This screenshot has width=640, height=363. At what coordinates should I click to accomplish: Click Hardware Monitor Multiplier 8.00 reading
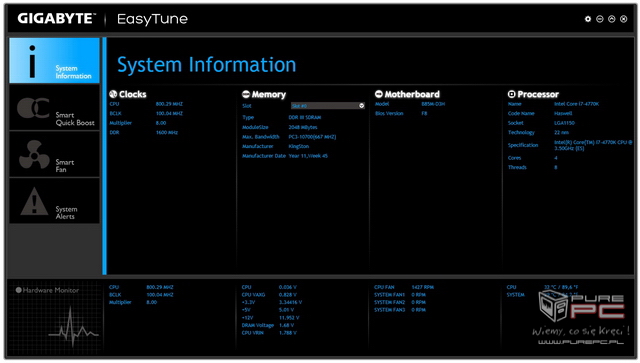pos(151,302)
